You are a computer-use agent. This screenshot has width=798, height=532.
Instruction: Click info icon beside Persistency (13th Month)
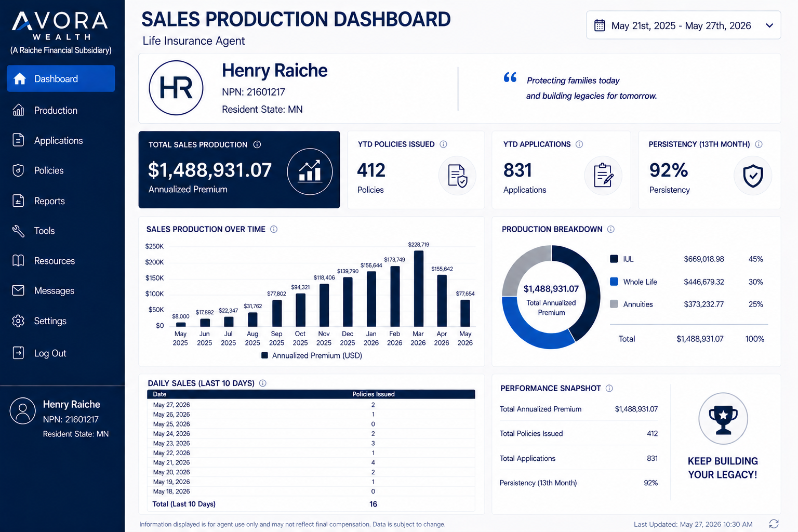pos(759,144)
